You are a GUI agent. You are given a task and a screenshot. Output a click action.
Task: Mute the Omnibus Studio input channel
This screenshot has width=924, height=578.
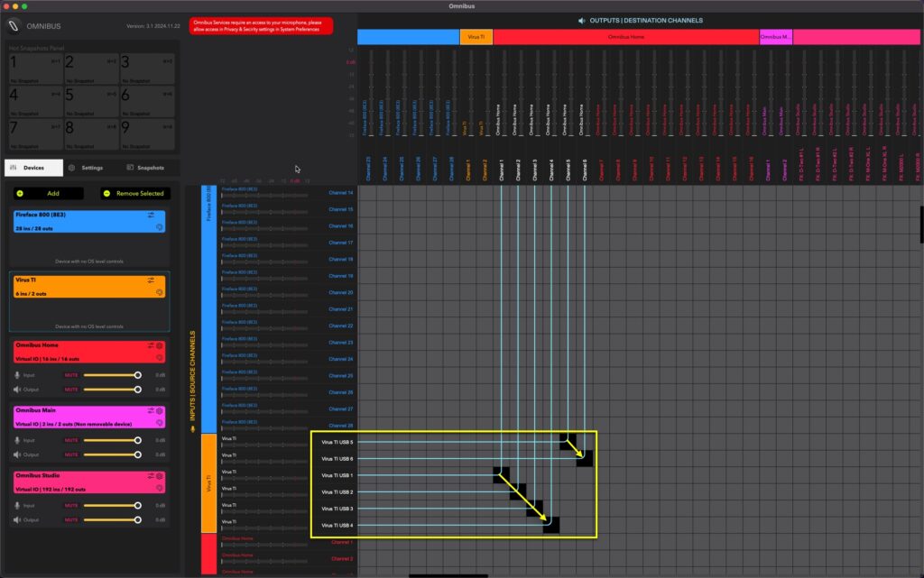72,505
